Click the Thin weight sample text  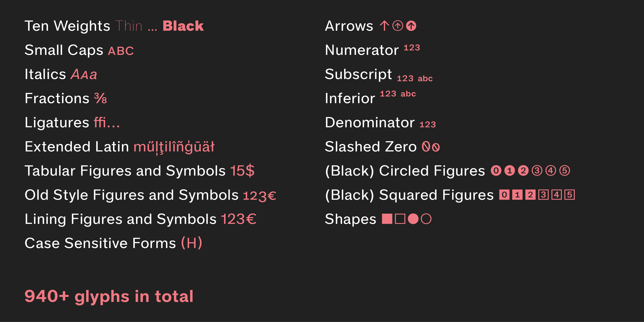[128, 26]
